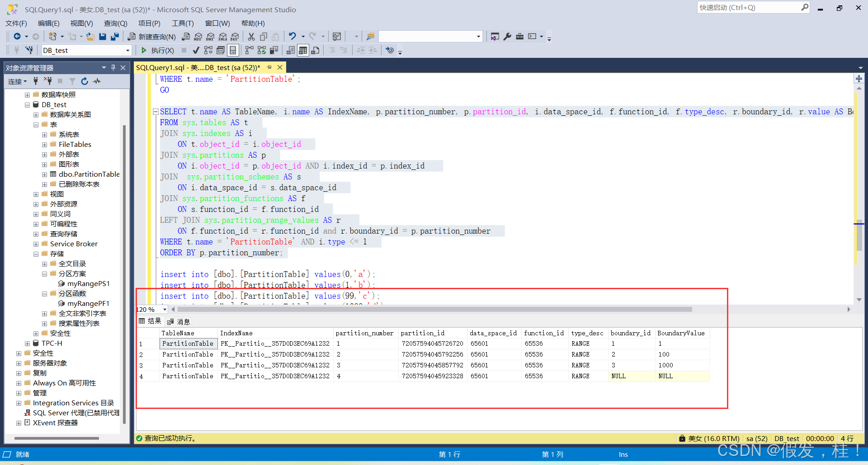This screenshot has width=868, height=465.
Task: Click Object Explorer connect plug icon
Action: [x=36, y=81]
